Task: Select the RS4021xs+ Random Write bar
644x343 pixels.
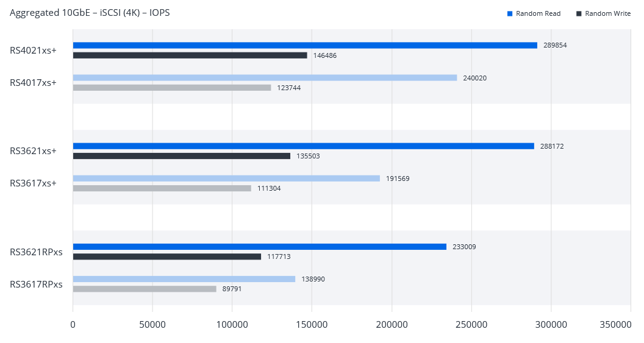Action: coord(190,55)
